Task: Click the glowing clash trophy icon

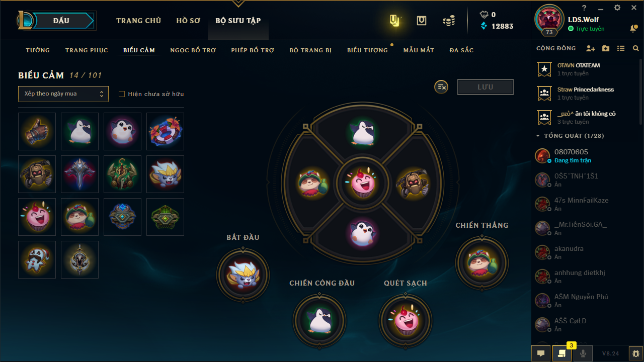Action: pos(395,21)
